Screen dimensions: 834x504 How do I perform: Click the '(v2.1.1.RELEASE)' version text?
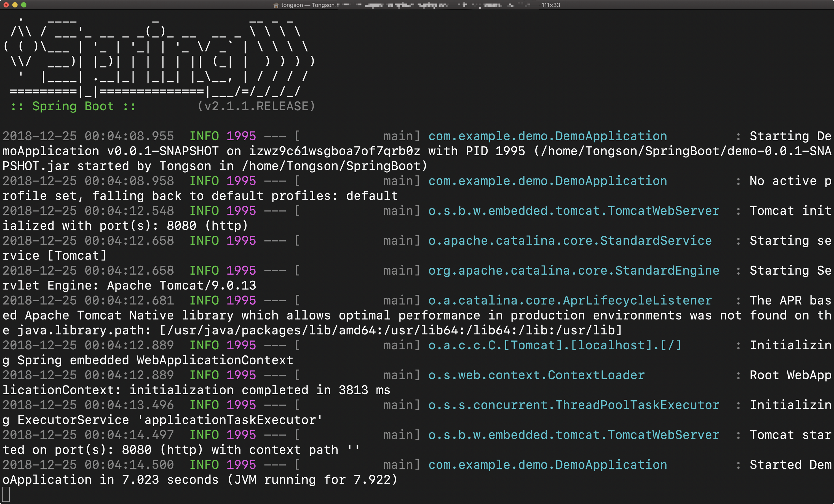256,106
